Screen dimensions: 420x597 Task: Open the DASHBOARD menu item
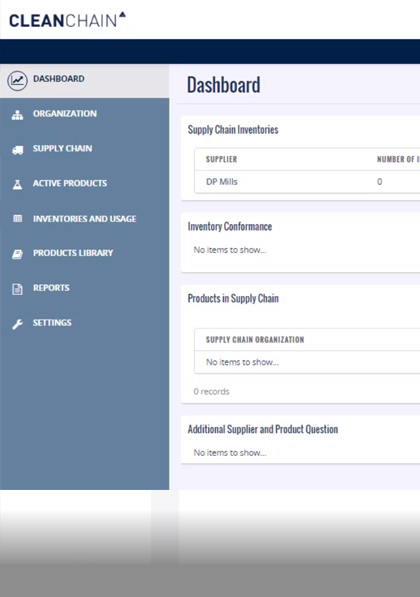coord(85,81)
